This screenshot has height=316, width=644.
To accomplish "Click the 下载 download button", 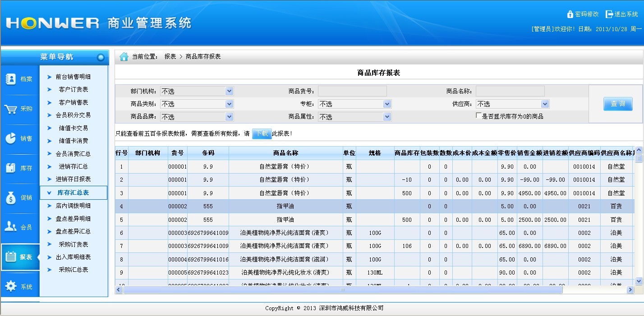I will click(262, 134).
